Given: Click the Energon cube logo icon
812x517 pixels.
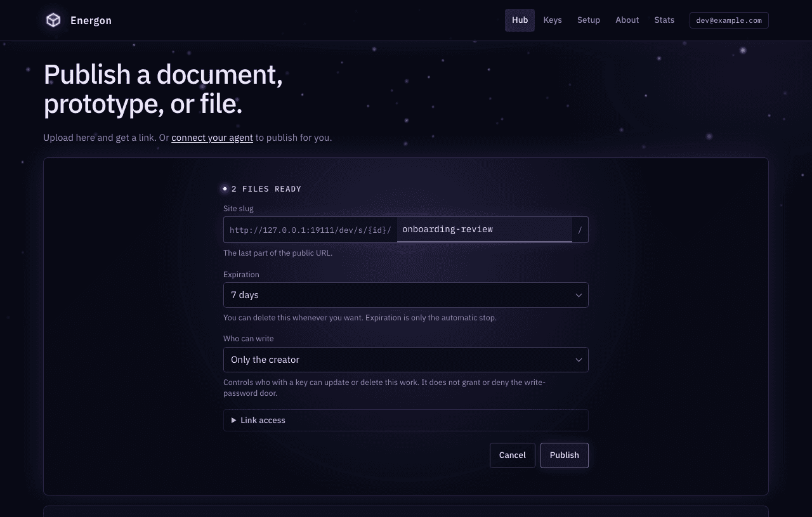Looking at the screenshot, I should (x=53, y=20).
